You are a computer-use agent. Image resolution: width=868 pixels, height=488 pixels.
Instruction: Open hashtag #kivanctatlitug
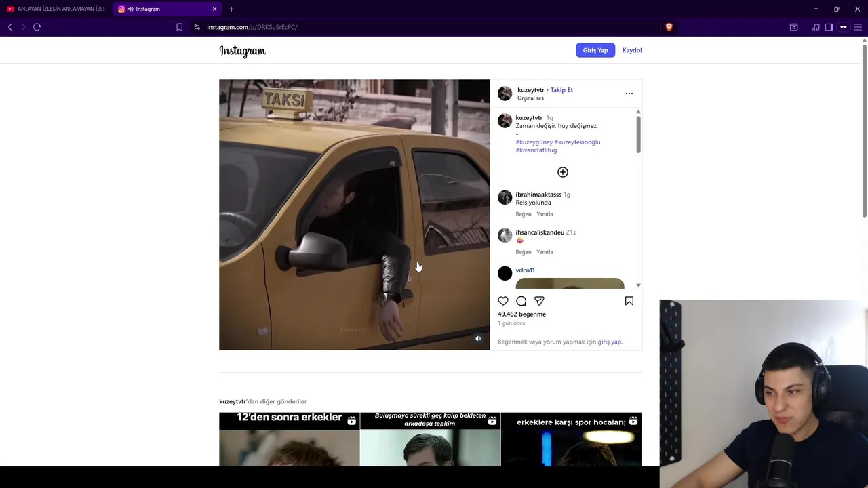536,150
